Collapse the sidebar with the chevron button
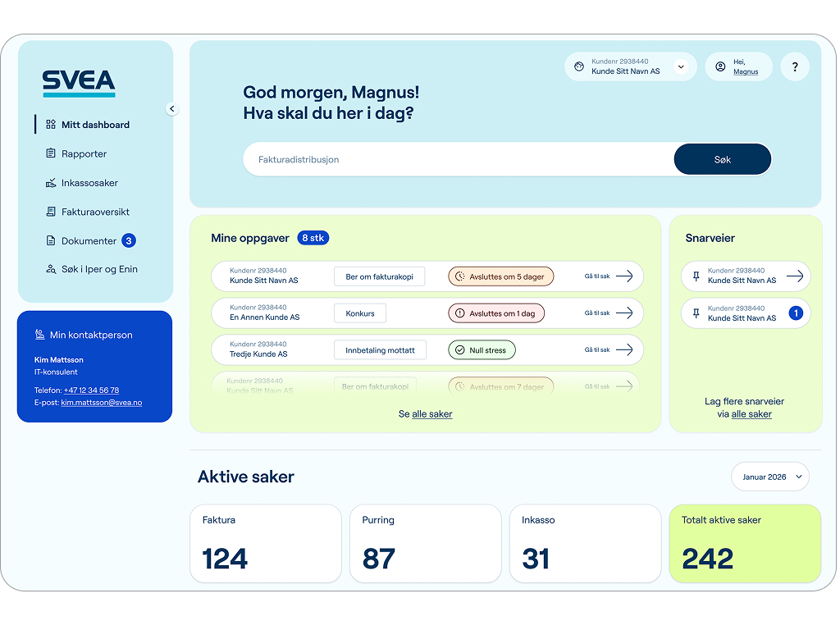Image resolution: width=840 pixels, height=630 pixels. pyautogui.click(x=171, y=108)
